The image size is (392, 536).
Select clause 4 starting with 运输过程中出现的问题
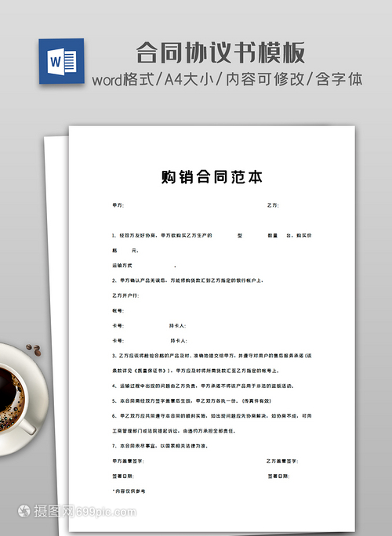click(203, 386)
